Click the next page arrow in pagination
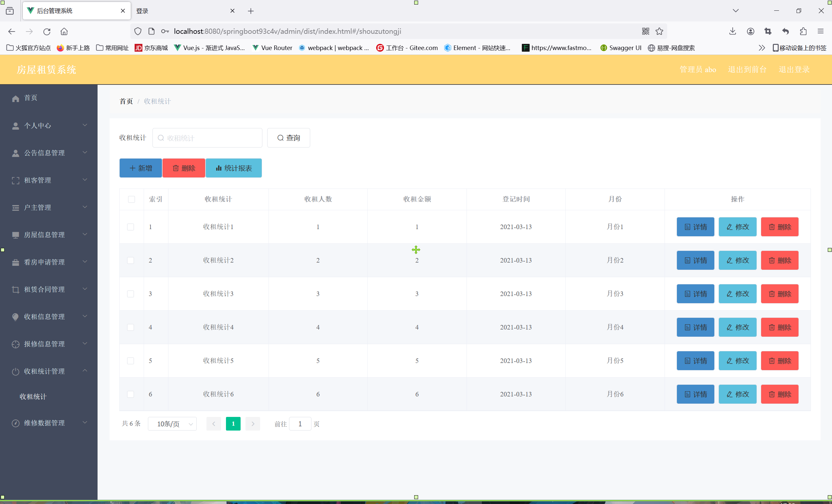 click(253, 424)
